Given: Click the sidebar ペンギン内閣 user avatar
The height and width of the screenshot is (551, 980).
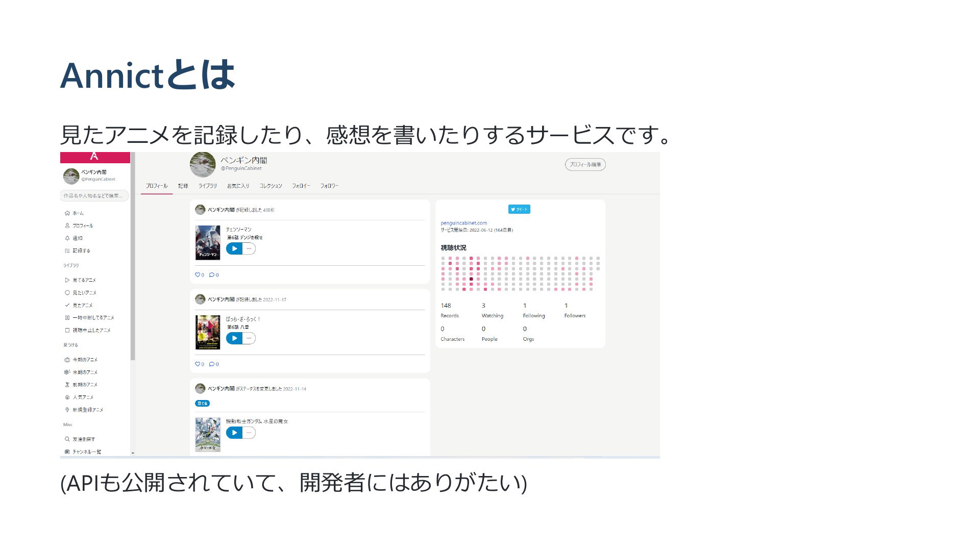Looking at the screenshot, I should pyautogui.click(x=71, y=176).
